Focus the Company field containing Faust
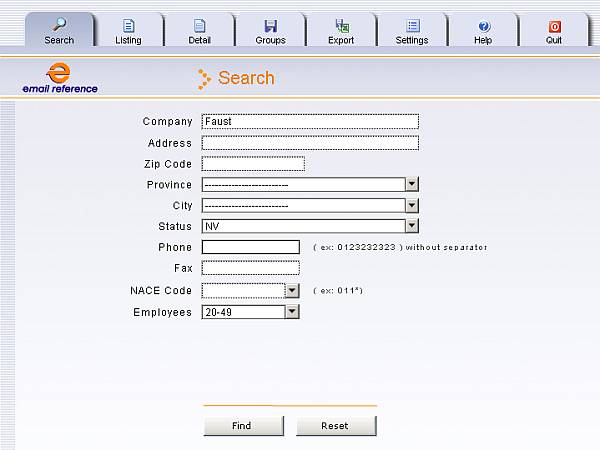 [310, 121]
